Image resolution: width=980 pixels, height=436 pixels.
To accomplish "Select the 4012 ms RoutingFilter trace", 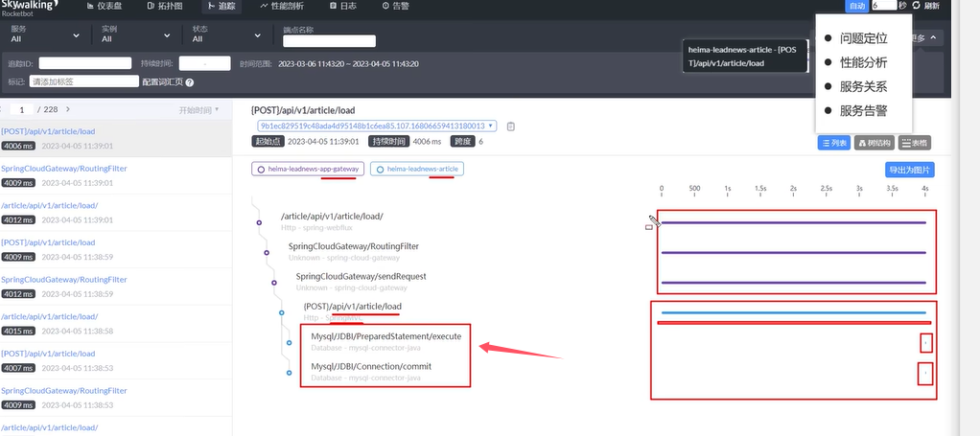I will pyautogui.click(x=116, y=287).
